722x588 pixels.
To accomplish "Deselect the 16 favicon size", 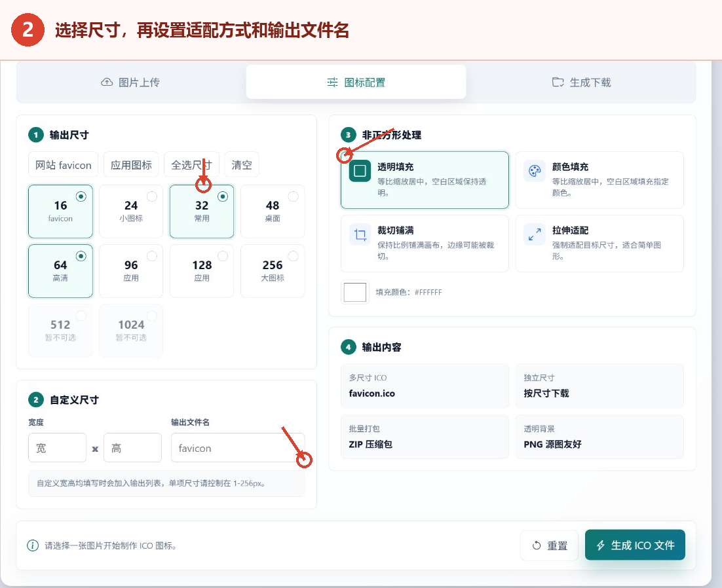I will point(60,211).
